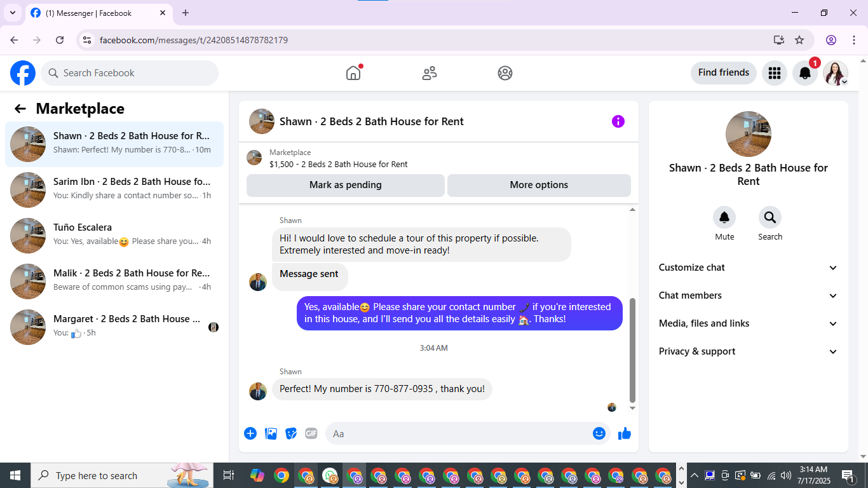Search in conversation magnifier icon
Screen dimensions: 868x488
[770, 218]
